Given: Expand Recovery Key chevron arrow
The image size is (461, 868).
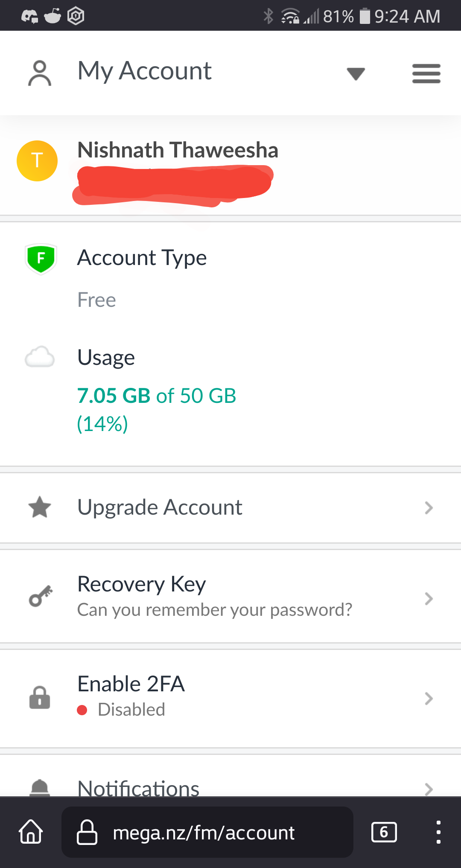Looking at the screenshot, I should (x=429, y=599).
